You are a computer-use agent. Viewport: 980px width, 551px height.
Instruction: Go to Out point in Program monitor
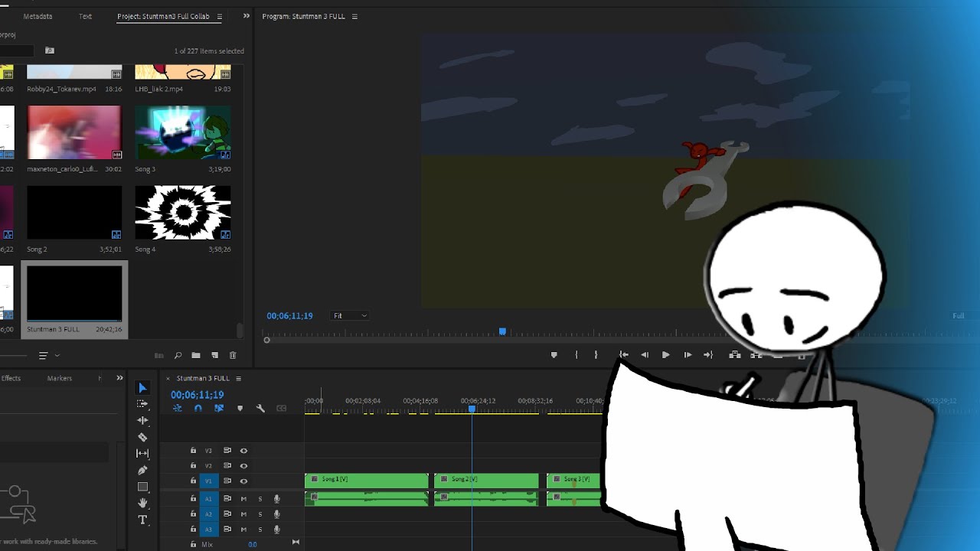[708, 355]
